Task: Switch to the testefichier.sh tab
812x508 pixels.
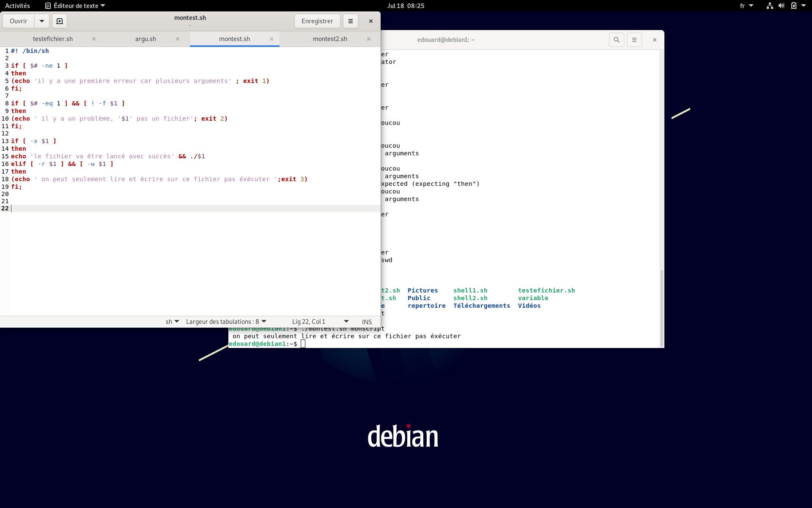Action: click(53, 39)
